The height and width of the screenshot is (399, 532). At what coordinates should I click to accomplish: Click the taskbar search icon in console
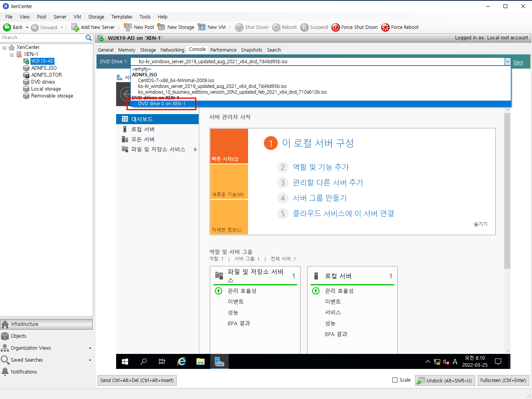(144, 362)
